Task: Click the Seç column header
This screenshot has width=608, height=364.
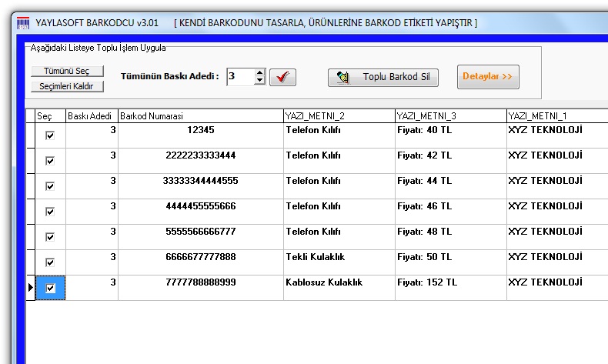Action: [x=50, y=116]
